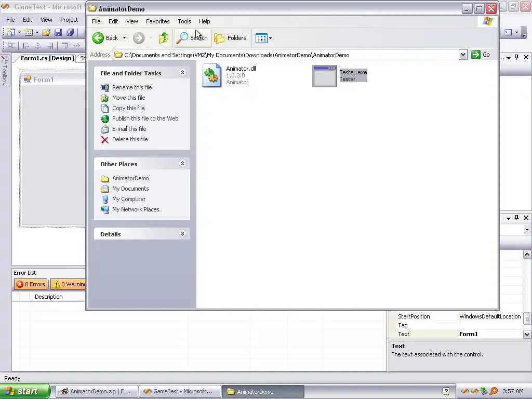This screenshot has width=532, height=399.
Task: Collapse File and Folder Tasks panel
Action: [x=182, y=73]
